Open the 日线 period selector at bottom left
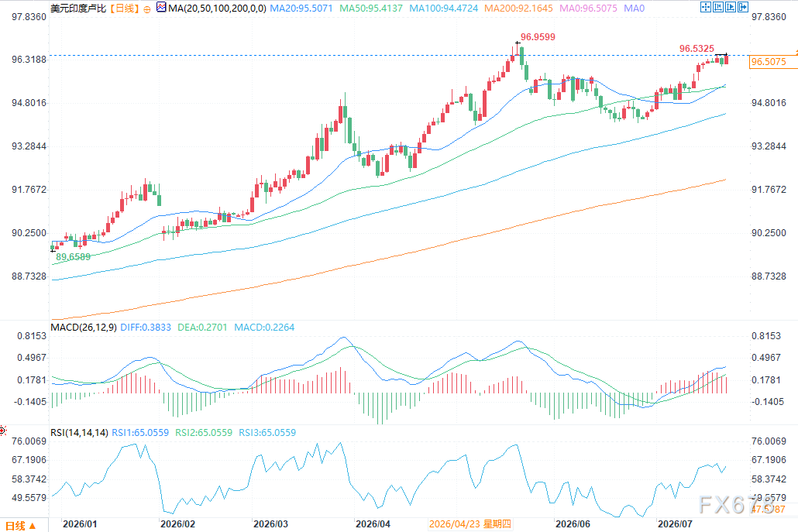The height and width of the screenshot is (532, 798). pyautogui.click(x=21, y=526)
